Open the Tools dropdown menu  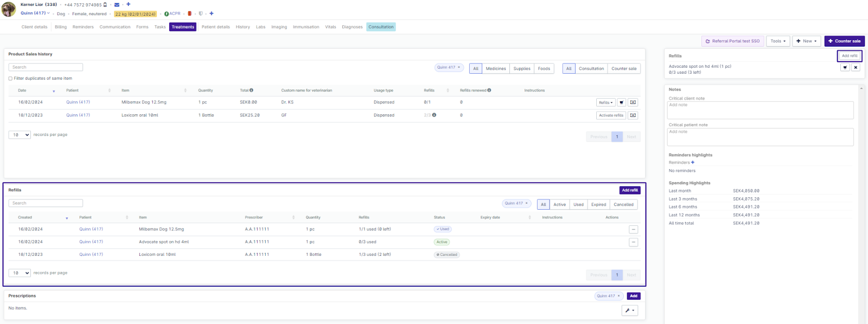[778, 41]
